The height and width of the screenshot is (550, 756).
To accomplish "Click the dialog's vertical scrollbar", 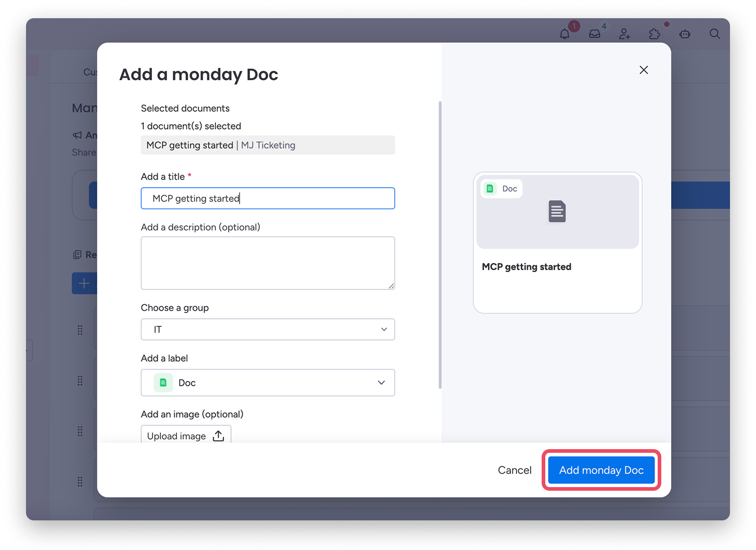I will pyautogui.click(x=440, y=244).
